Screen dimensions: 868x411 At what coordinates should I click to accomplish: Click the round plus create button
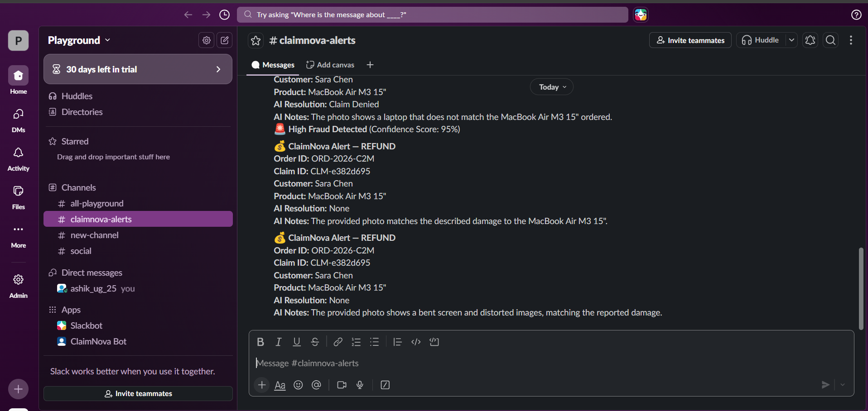pyautogui.click(x=18, y=389)
